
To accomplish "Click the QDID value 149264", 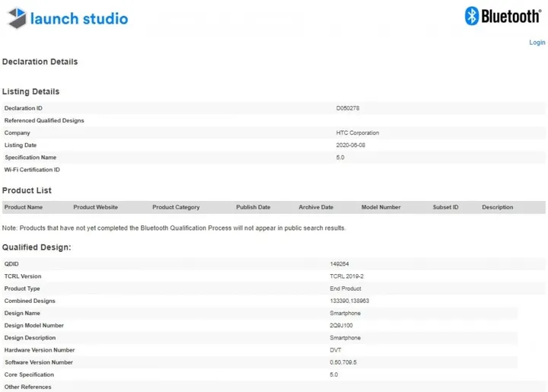I will (339, 263).
